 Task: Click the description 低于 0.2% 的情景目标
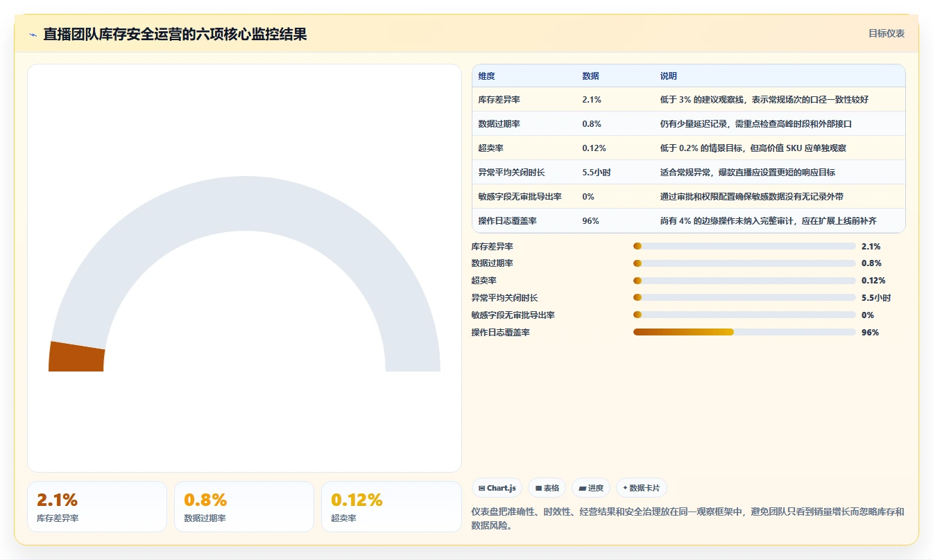pos(753,148)
